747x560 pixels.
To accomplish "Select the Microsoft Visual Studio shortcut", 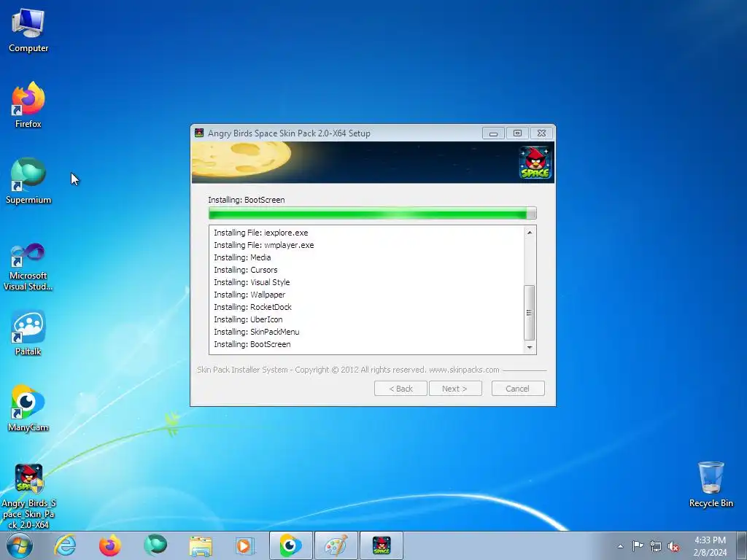I will pyautogui.click(x=28, y=267).
